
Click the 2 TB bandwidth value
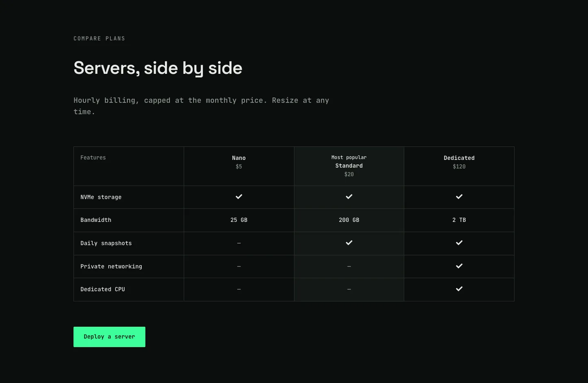(x=459, y=220)
